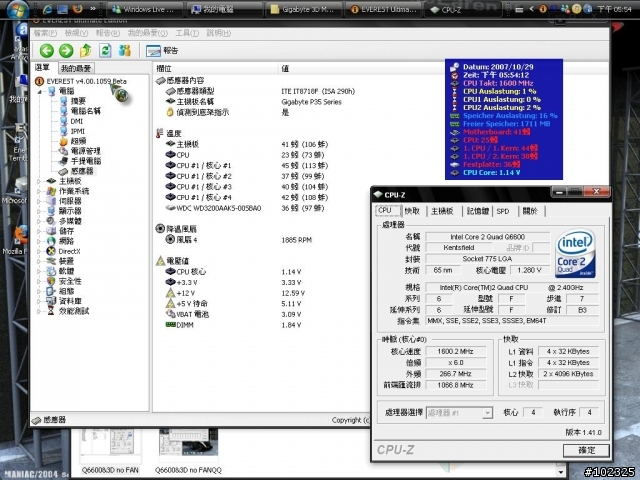Click the green Back arrow in EVEREST toolbar
The image size is (640, 480).
click(x=47, y=51)
